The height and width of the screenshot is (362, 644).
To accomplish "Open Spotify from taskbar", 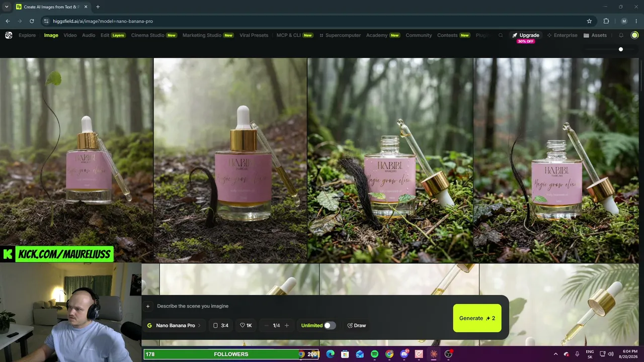I will tap(374, 354).
